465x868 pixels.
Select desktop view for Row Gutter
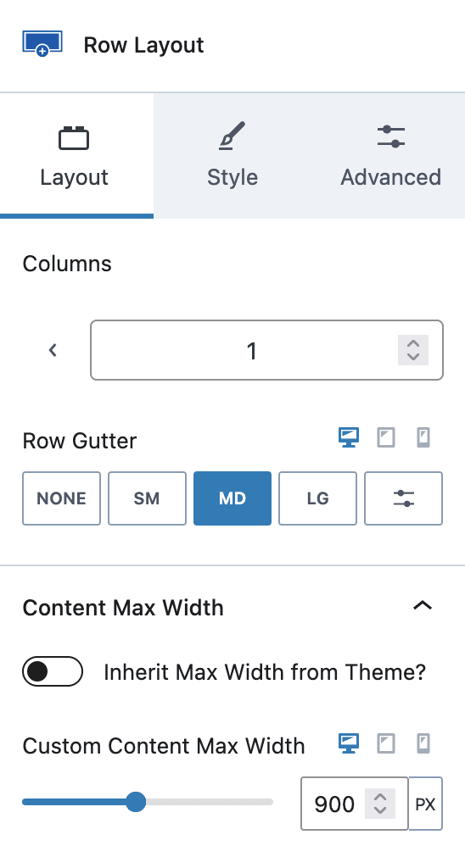click(x=349, y=438)
